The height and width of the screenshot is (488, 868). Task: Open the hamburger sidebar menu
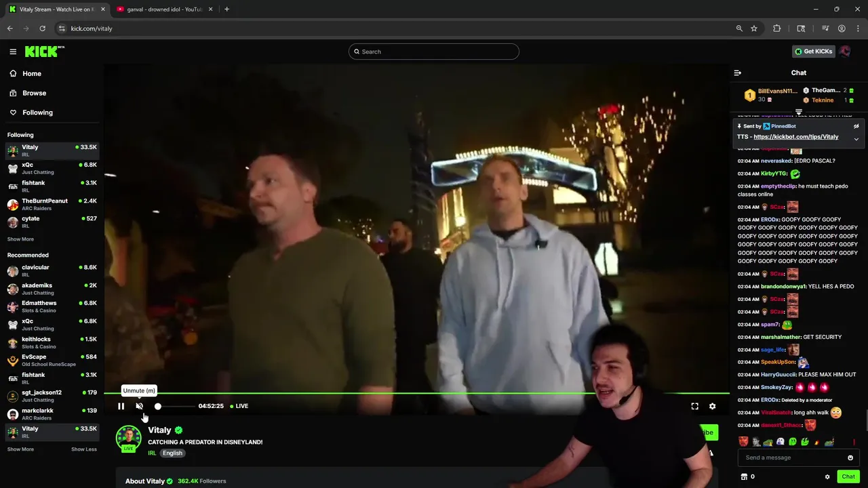coord(13,52)
